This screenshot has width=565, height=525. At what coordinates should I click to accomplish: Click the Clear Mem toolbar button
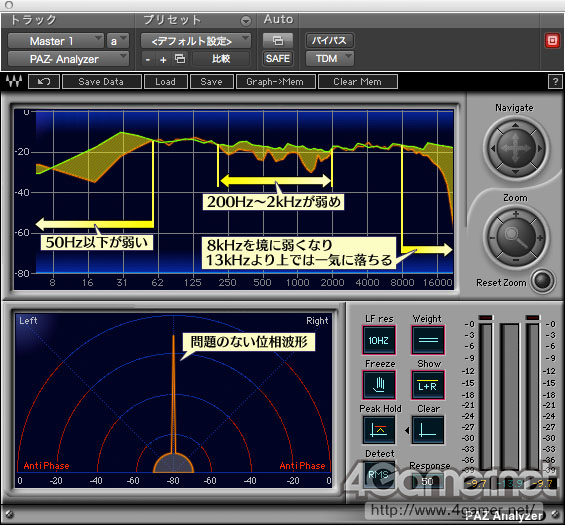[358, 82]
